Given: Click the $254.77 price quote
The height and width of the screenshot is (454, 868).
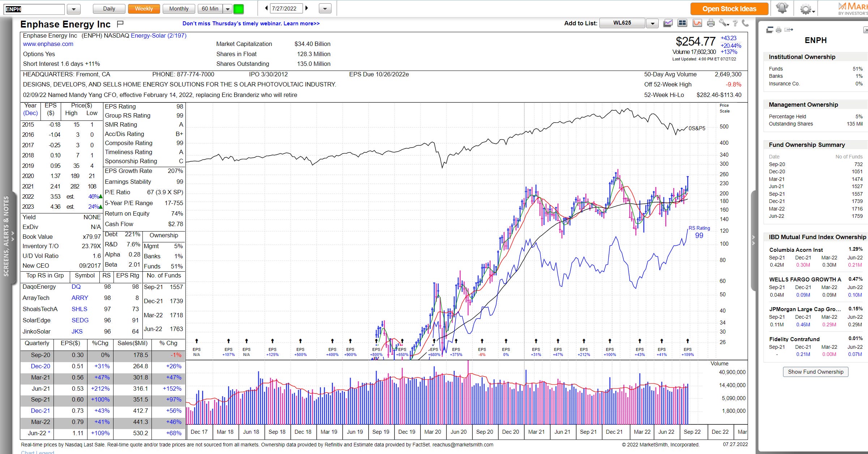Looking at the screenshot, I should pyautogui.click(x=696, y=42).
